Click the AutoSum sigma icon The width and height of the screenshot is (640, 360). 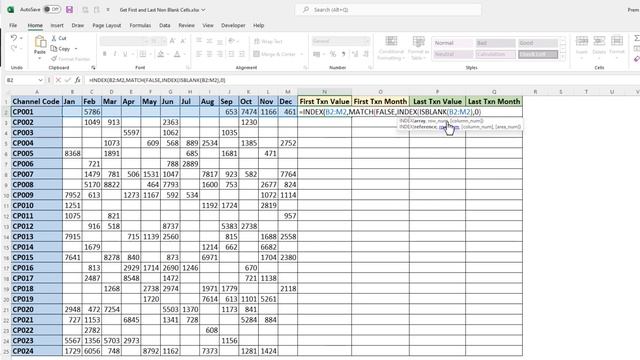(637, 38)
